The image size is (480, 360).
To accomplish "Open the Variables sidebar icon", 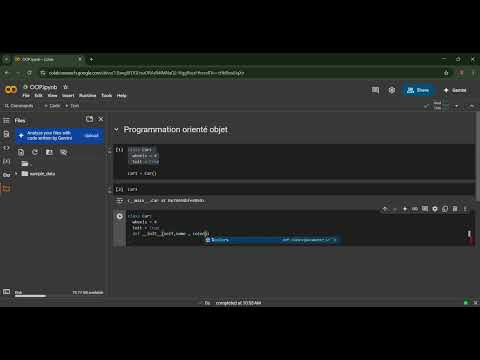I will coord(6,161).
